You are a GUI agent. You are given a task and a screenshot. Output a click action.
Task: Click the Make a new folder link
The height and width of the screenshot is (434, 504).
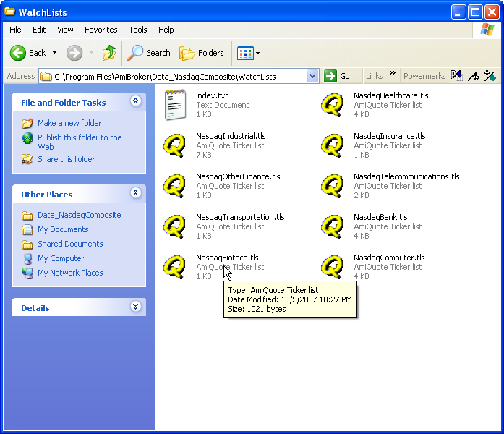coord(69,123)
